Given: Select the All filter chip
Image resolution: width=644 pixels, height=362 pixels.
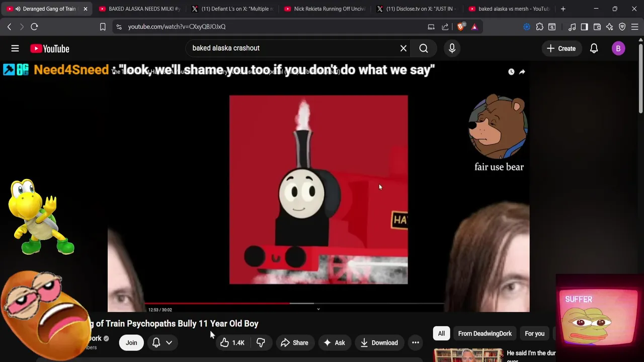Looking at the screenshot, I should [441, 333].
